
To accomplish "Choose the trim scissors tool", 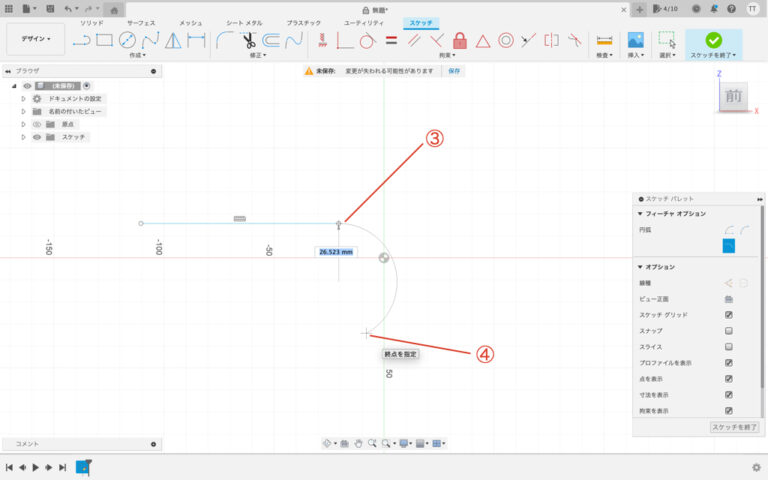I will click(x=248, y=40).
